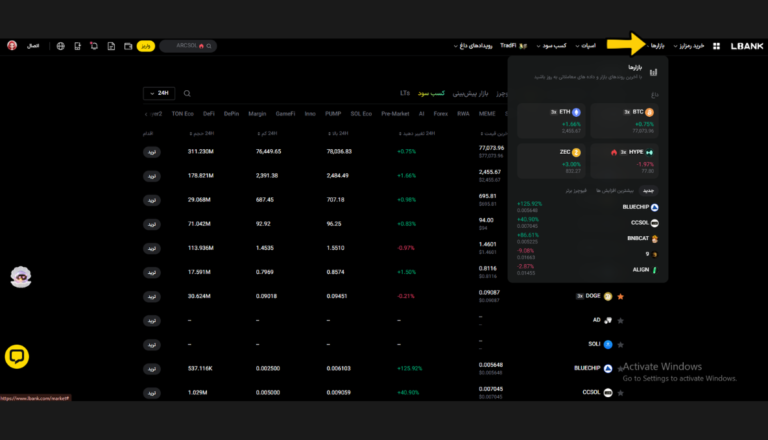Open ALIGN in the popup list
Image resolution: width=768 pixels, height=440 pixels.
pos(588,270)
